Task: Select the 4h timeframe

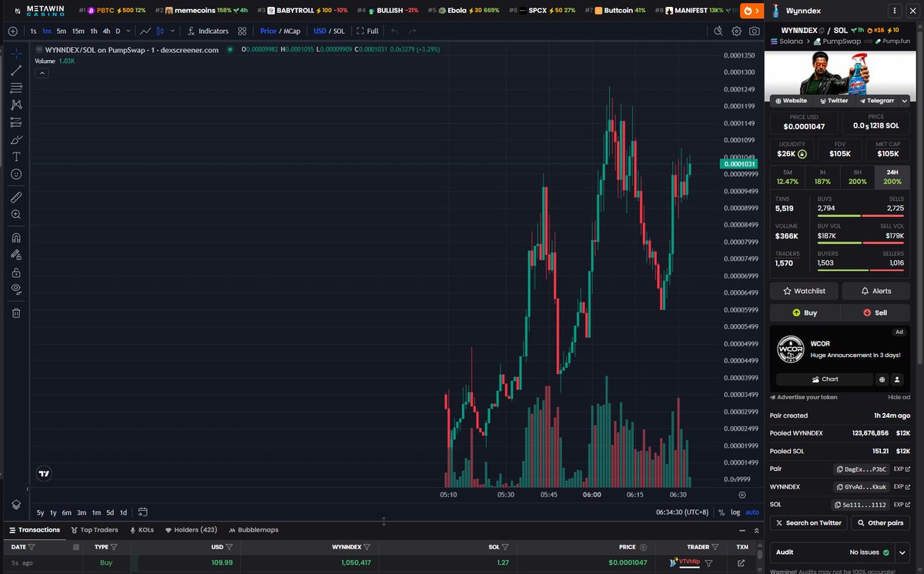Action: click(x=106, y=31)
